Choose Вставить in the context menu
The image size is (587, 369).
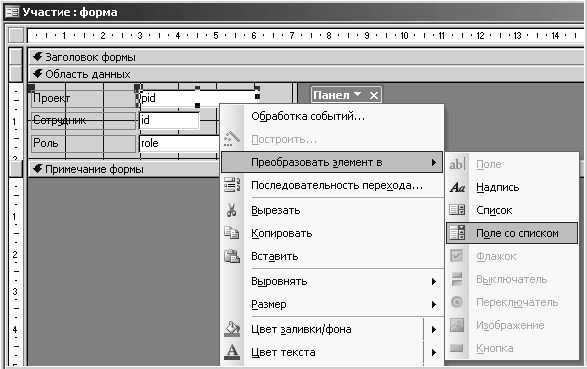click(332, 256)
